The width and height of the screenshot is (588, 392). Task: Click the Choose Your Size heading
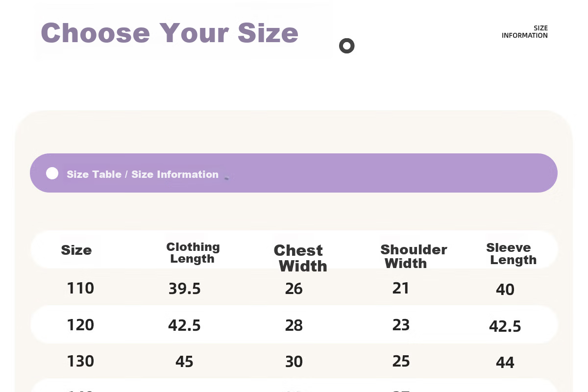(170, 33)
